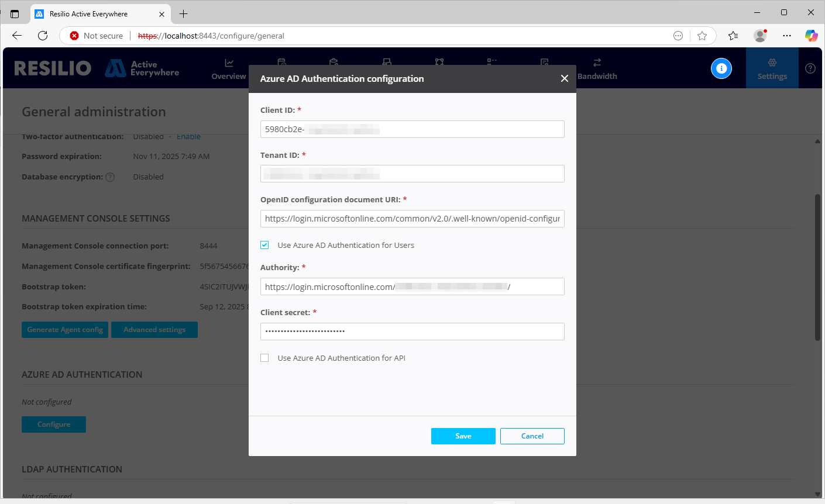825x504 pixels.
Task: Save the Azure AD configuration
Action: pyautogui.click(x=463, y=436)
